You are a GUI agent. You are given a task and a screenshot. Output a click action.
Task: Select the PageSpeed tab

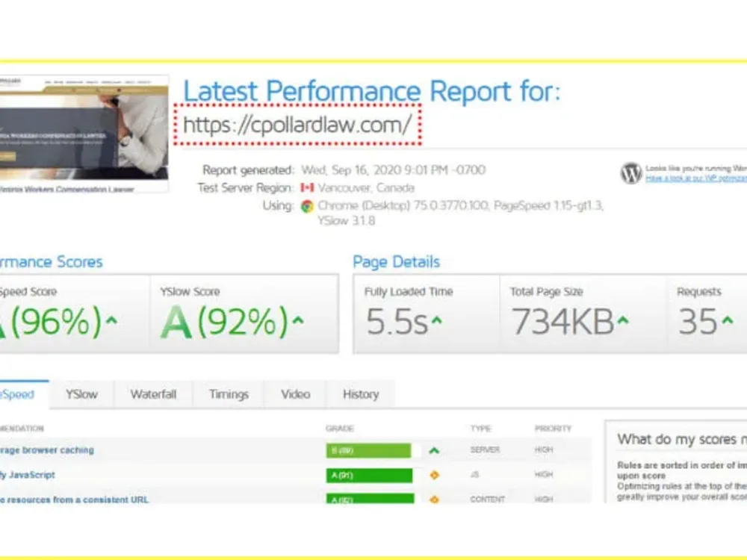coord(24,394)
